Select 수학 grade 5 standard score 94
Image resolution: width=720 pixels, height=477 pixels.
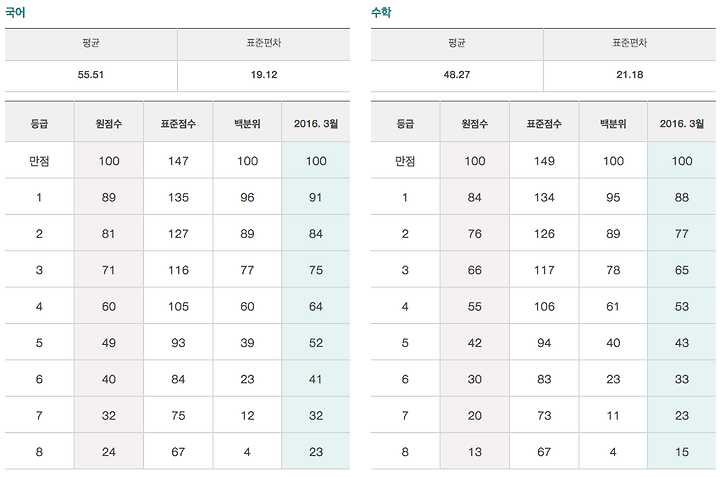point(544,343)
